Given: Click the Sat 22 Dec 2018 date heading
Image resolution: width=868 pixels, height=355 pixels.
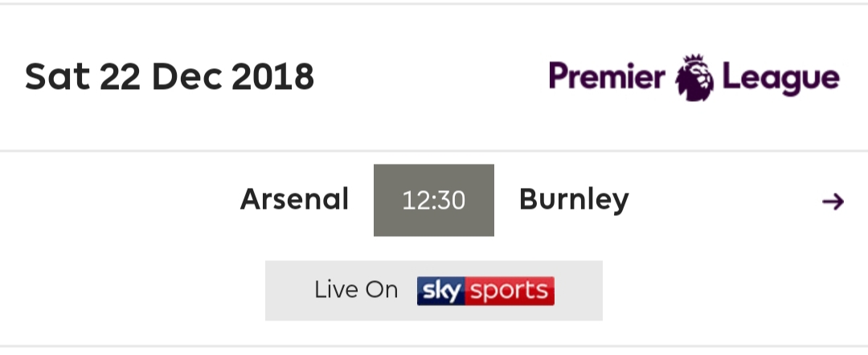Looking at the screenshot, I should 170,77.
